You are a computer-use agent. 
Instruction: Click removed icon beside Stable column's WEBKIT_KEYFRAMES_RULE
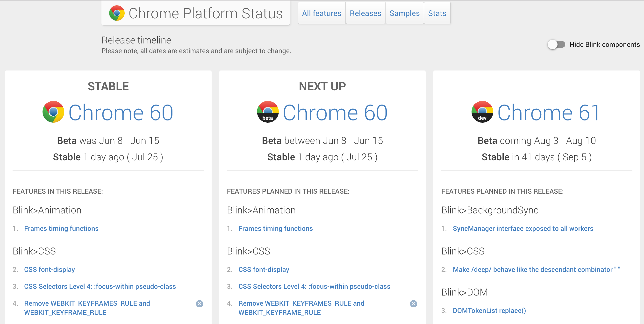200,304
